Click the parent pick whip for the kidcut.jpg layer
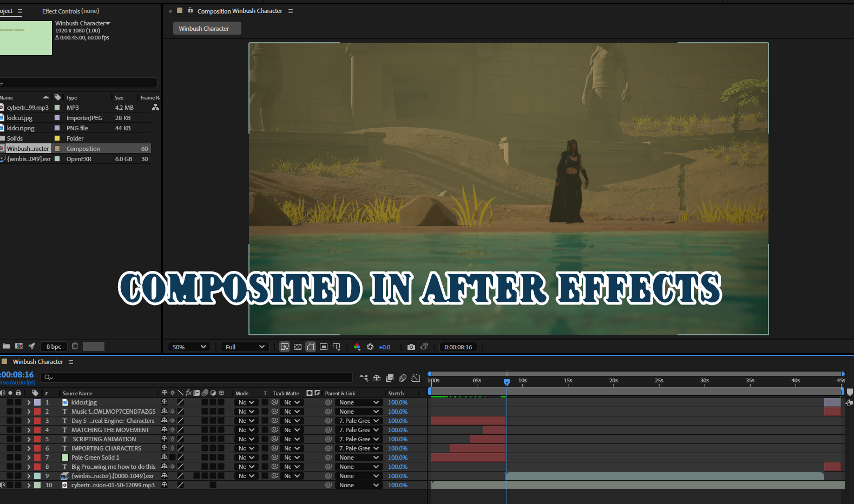 (328, 402)
